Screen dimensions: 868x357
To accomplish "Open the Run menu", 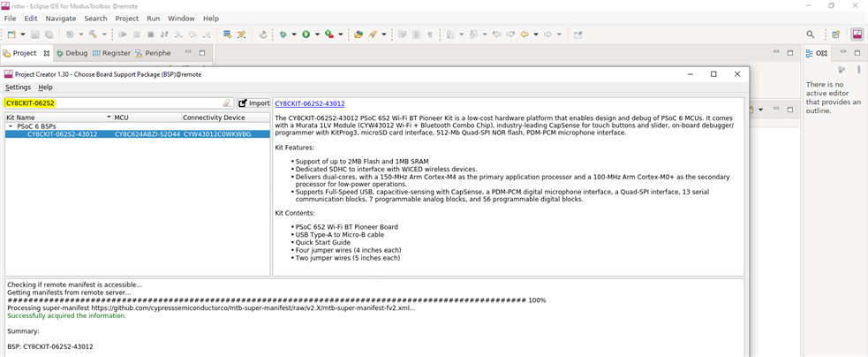I will pos(154,19).
